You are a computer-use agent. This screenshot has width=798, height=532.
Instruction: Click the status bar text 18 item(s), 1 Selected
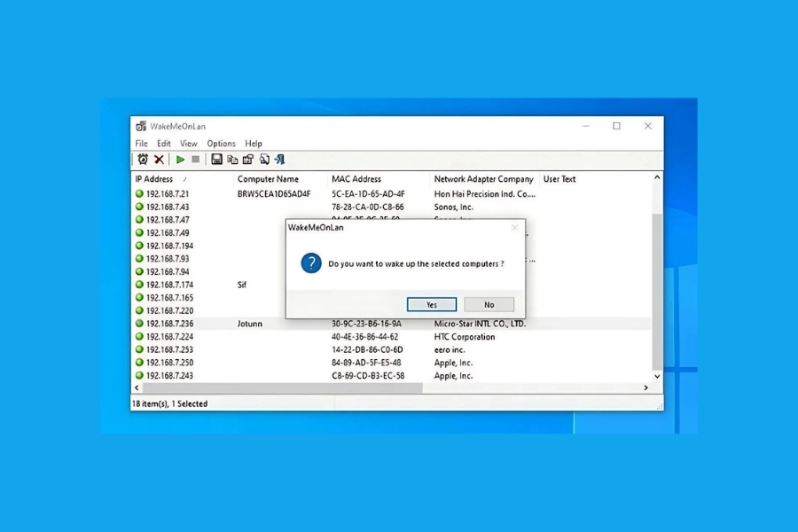click(x=170, y=403)
